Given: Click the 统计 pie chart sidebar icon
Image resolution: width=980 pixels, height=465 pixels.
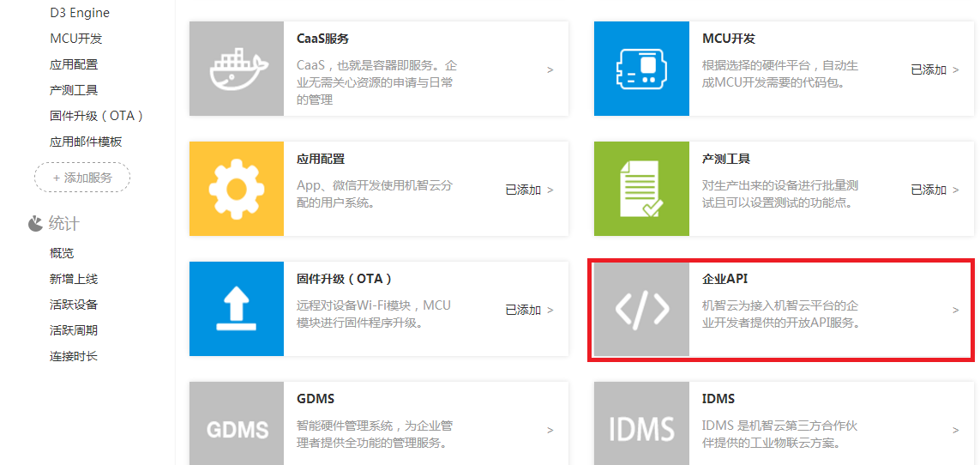Looking at the screenshot, I should (x=35, y=224).
